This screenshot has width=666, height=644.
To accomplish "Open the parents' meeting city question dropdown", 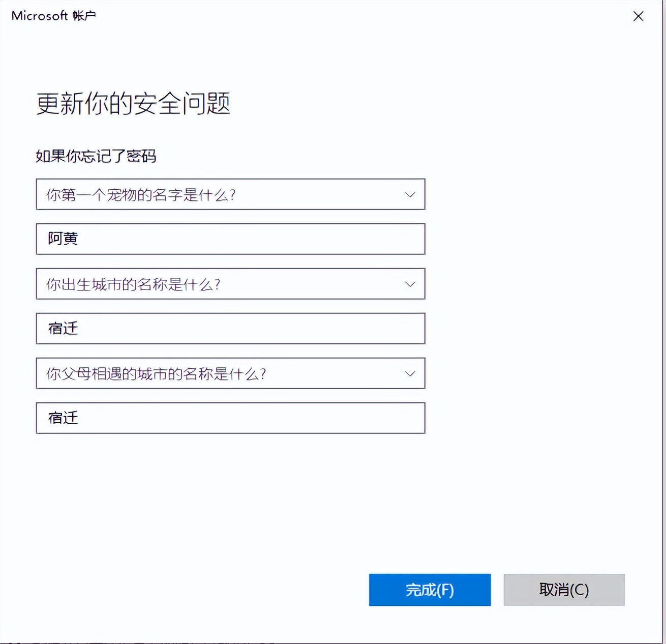I will (230, 373).
